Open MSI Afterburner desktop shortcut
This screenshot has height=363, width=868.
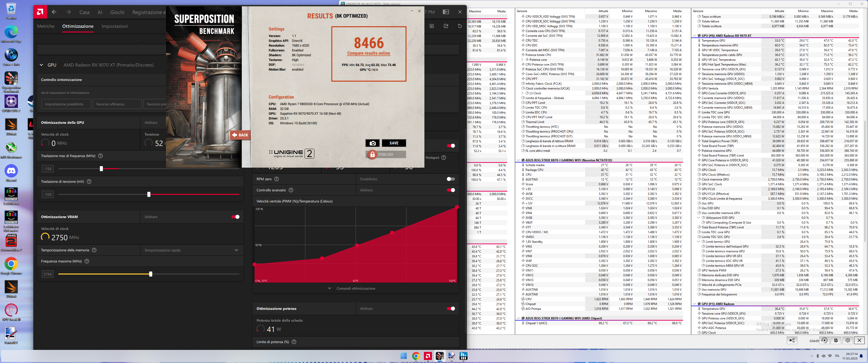click(11, 150)
